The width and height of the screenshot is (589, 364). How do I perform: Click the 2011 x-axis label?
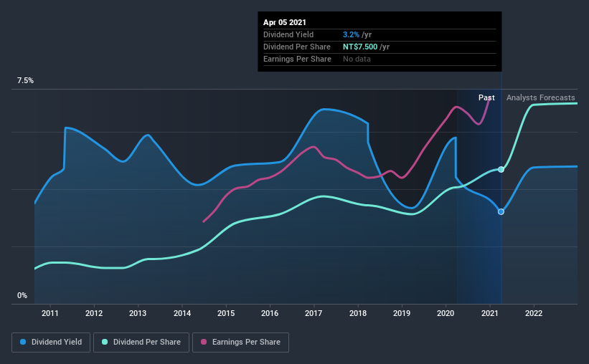coord(50,313)
